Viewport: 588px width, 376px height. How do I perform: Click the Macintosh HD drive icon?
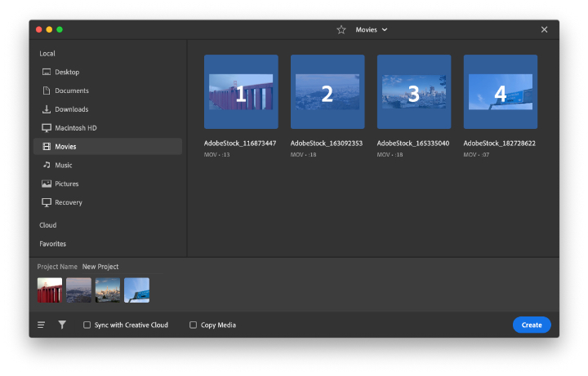[x=47, y=128]
